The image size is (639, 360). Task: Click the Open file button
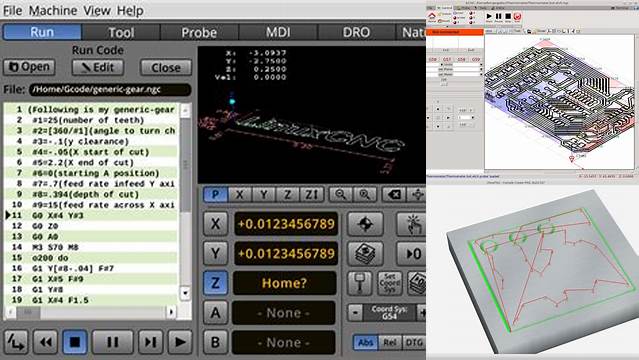pyautogui.click(x=29, y=67)
